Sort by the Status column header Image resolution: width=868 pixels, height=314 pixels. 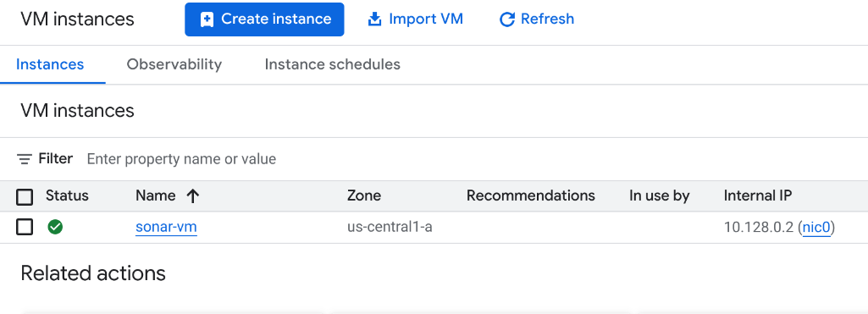click(67, 196)
